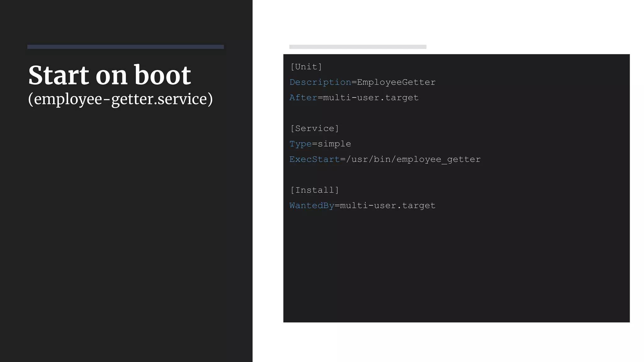Click the EmployeeGetter value text
This screenshot has height=362, width=644.
click(396, 82)
